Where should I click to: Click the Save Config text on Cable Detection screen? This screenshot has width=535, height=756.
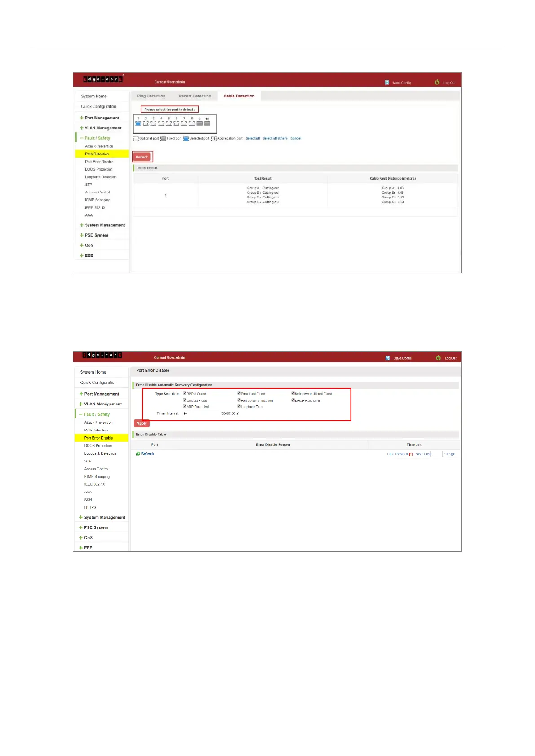point(402,83)
